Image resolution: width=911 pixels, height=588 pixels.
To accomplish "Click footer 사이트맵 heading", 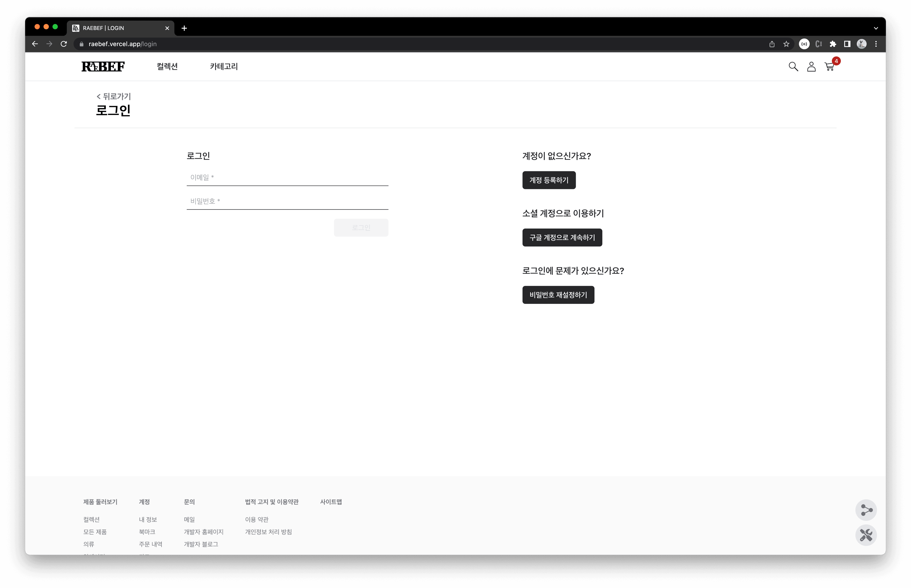I will click(x=331, y=502).
